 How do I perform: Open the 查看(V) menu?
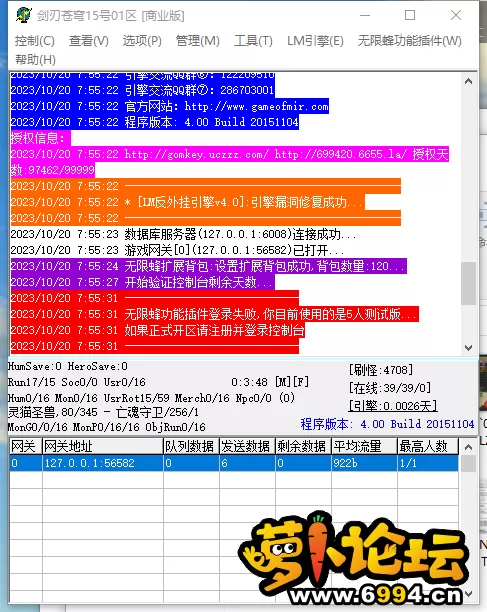(89, 41)
